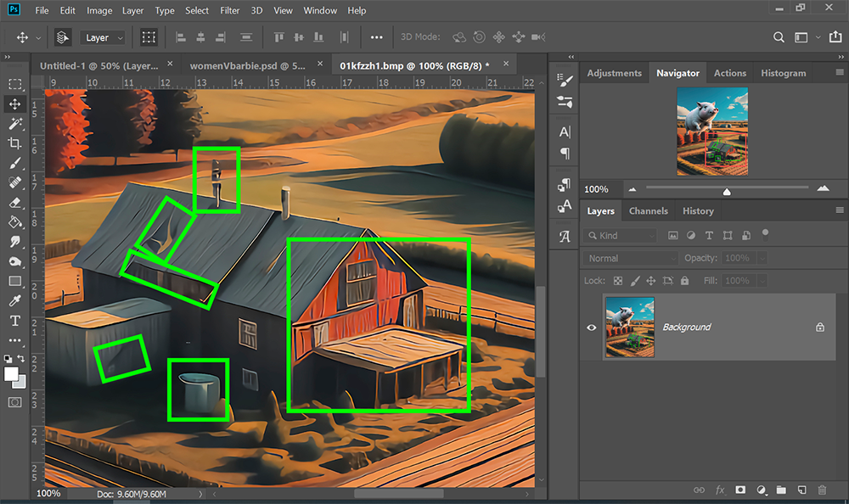The height and width of the screenshot is (504, 849).
Task: Select the Paint Bucket tool
Action: pyautogui.click(x=14, y=222)
